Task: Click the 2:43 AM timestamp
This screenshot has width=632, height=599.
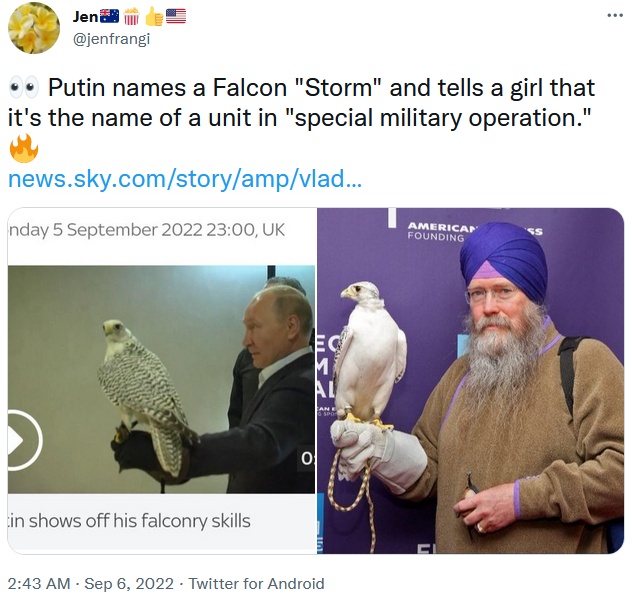Action: (x=39, y=583)
